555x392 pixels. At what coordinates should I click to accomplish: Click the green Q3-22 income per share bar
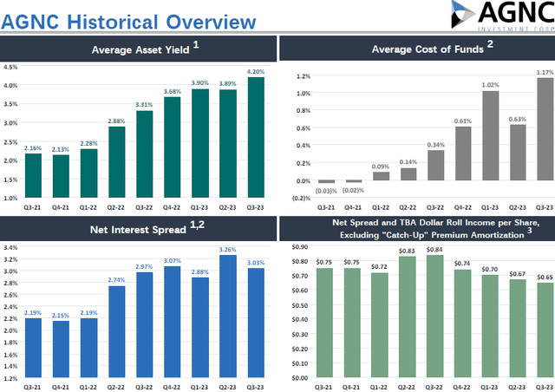(434, 317)
